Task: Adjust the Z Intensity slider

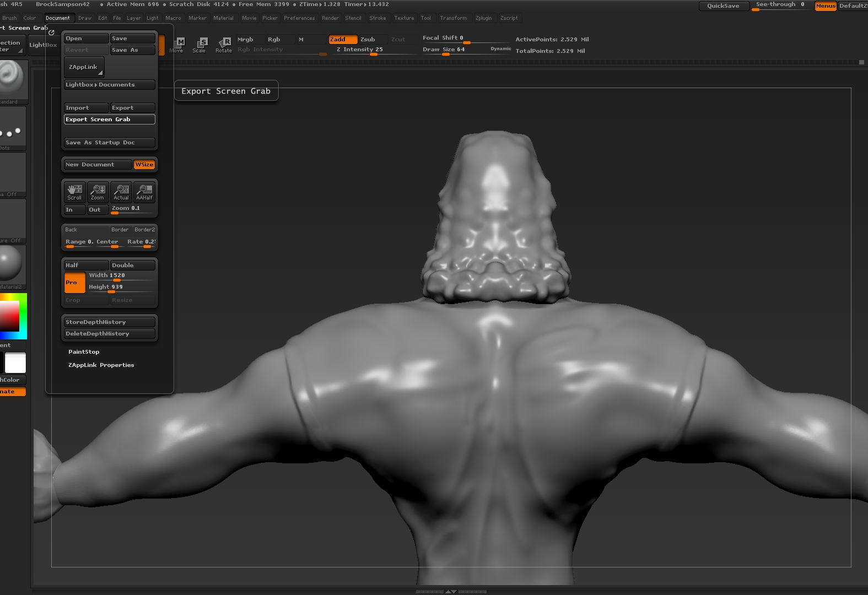Action: 373,50
